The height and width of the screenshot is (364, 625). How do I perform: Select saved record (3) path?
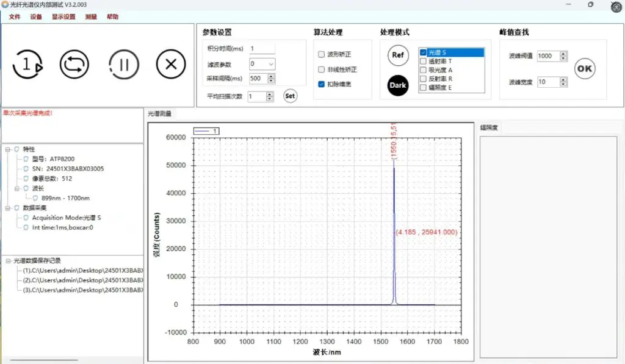pos(83,290)
